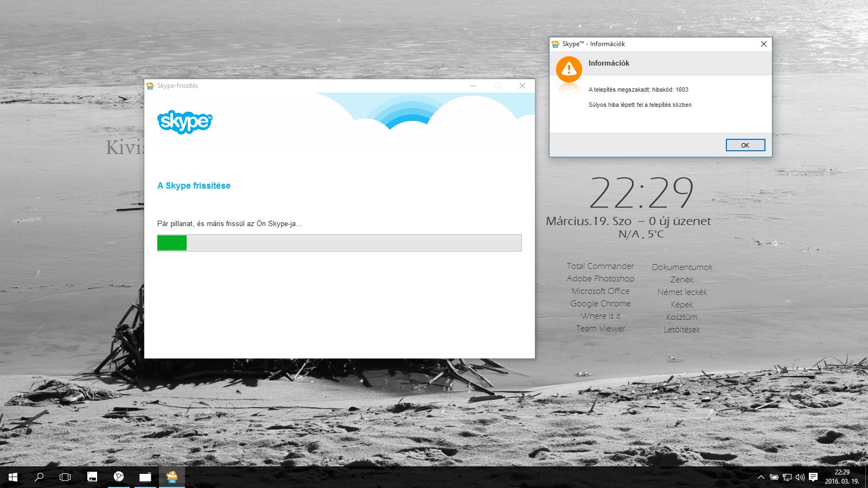868x488 pixels.
Task: Open Microsoft Office from desktop launcher
Action: click(x=601, y=291)
